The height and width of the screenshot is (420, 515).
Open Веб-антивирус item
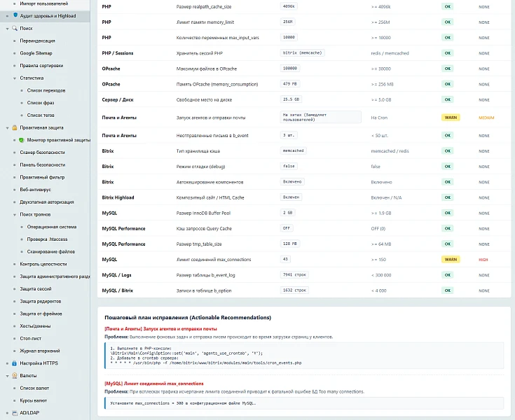coord(36,190)
